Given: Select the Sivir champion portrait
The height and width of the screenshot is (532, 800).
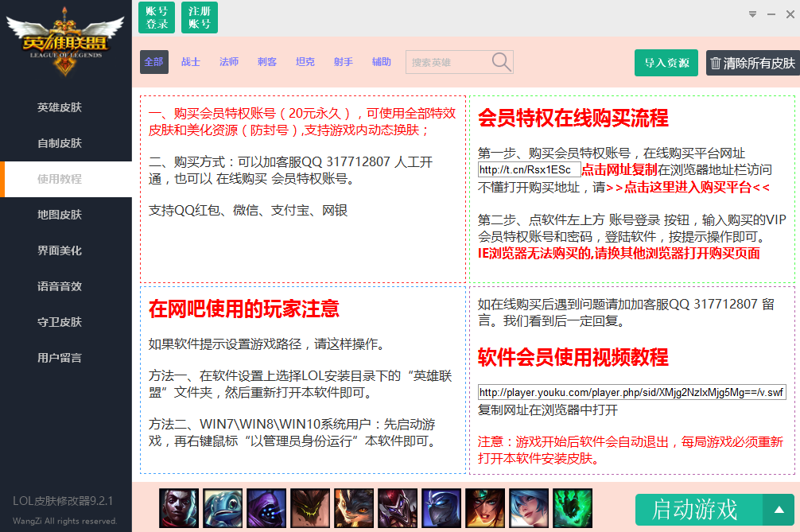Looking at the screenshot, I should 485,508.
